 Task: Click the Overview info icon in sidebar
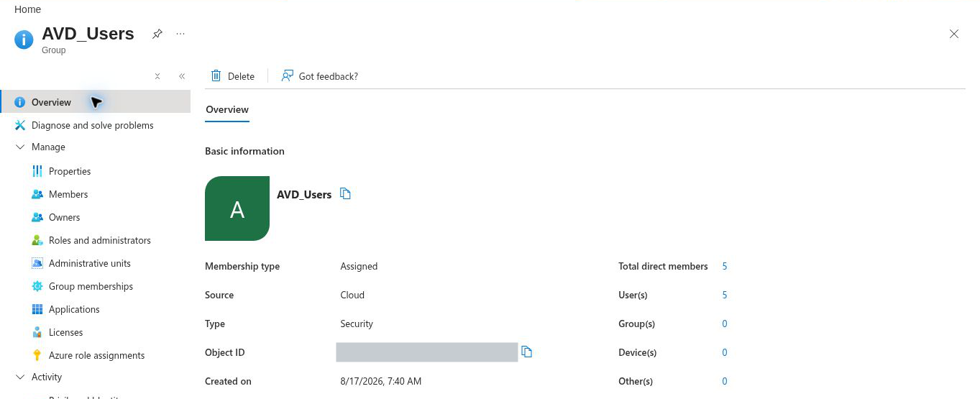pos(20,102)
